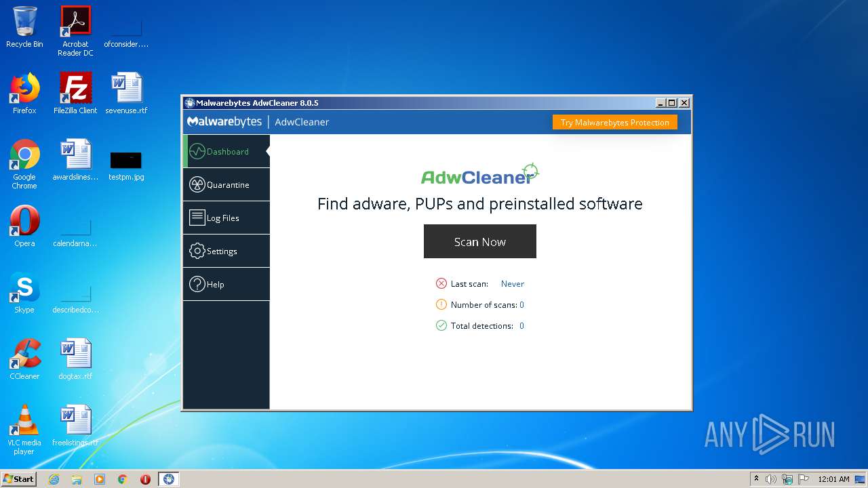
Task: Select the sevenuse.rtf desktop file
Action: point(126,93)
